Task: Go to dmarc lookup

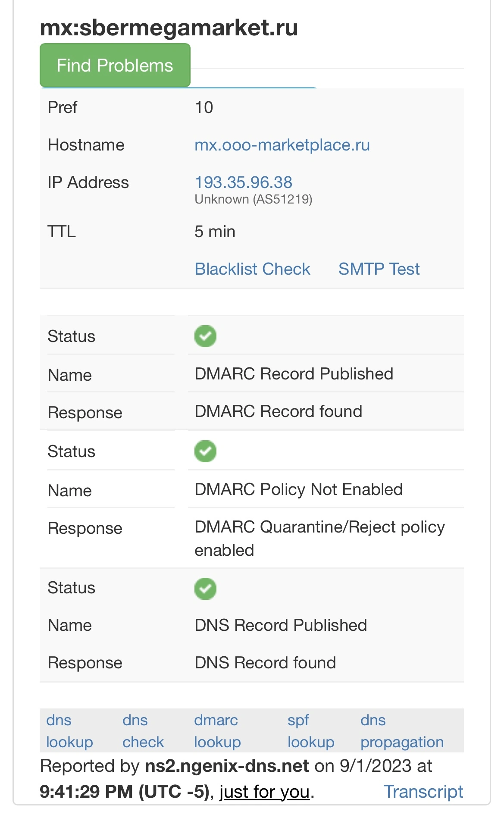Action: click(217, 731)
